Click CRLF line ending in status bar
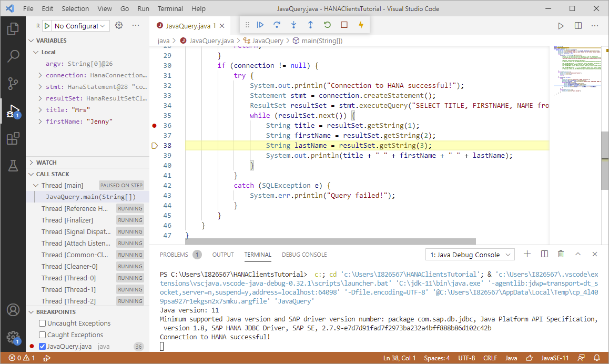 490,358
